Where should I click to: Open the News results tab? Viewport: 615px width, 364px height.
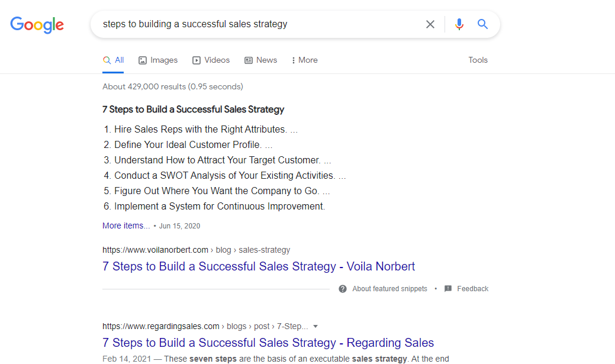pyautogui.click(x=261, y=60)
